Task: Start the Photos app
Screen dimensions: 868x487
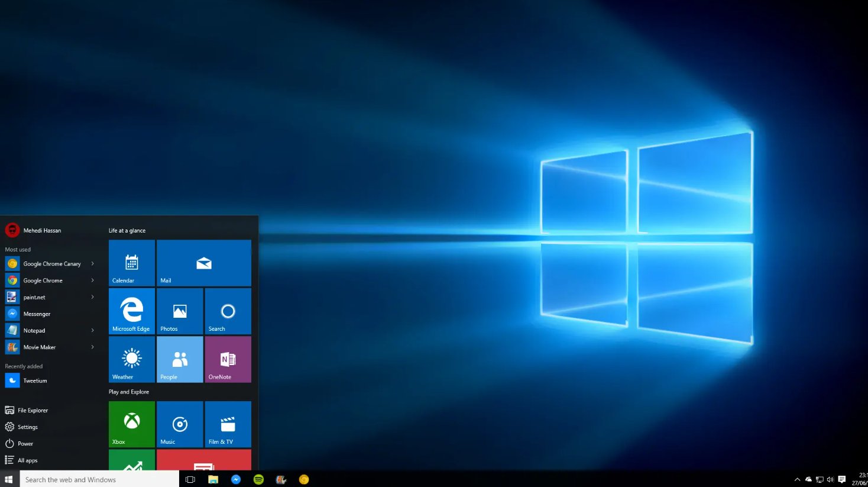Action: (x=179, y=311)
